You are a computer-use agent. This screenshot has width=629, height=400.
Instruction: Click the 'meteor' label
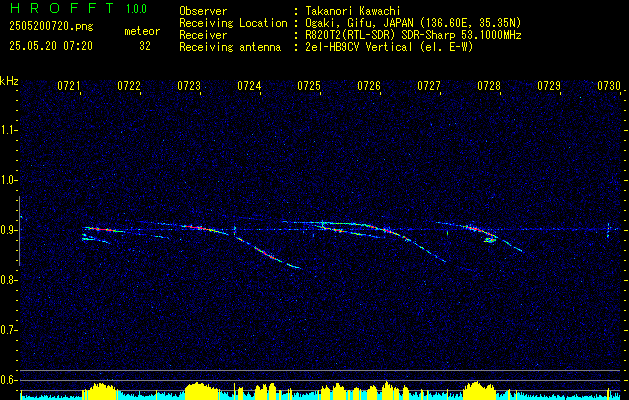coord(142,31)
